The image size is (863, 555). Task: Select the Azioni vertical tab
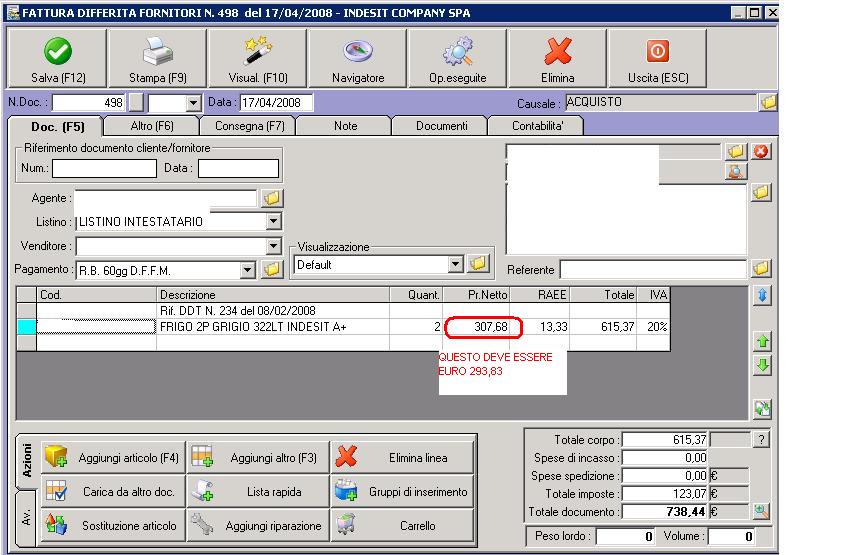click(x=27, y=460)
